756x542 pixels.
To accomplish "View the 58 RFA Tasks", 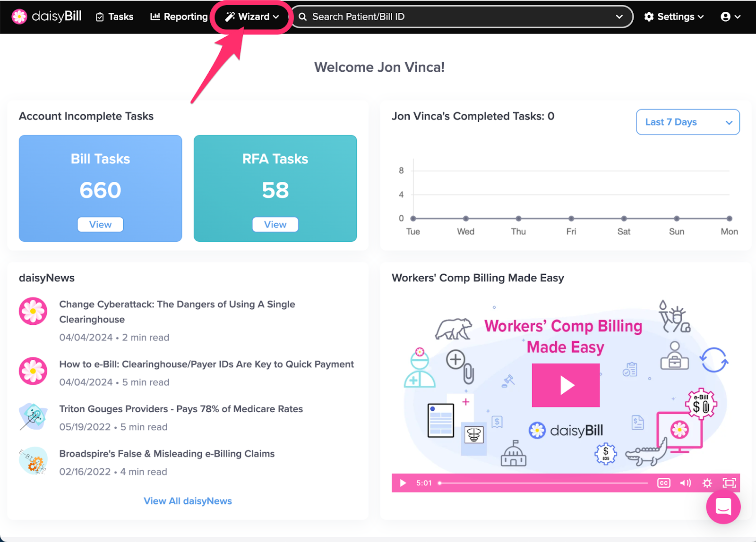I will click(275, 224).
